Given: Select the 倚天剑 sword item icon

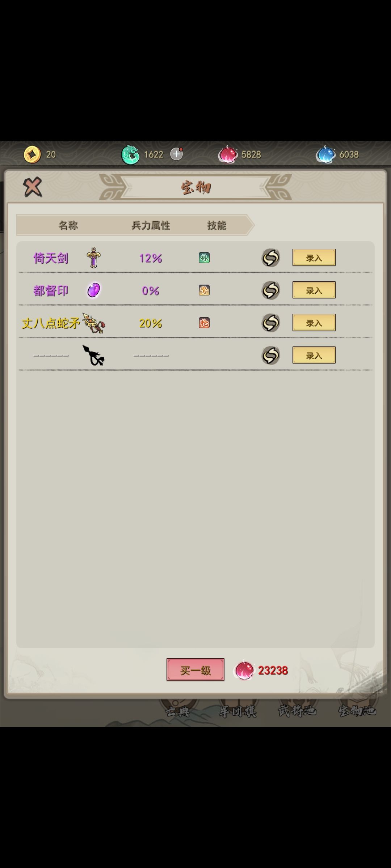Looking at the screenshot, I should (x=94, y=258).
